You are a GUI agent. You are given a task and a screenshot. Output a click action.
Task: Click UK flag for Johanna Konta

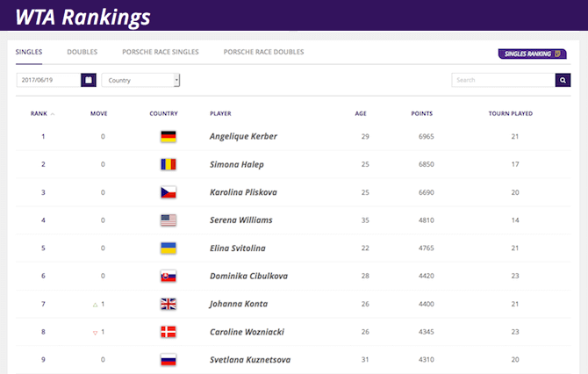click(x=169, y=304)
